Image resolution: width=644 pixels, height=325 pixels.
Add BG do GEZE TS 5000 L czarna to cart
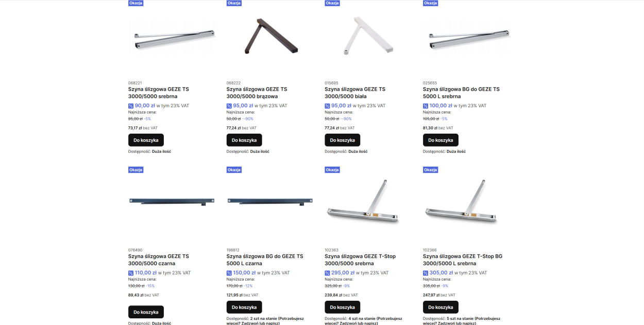point(244,307)
